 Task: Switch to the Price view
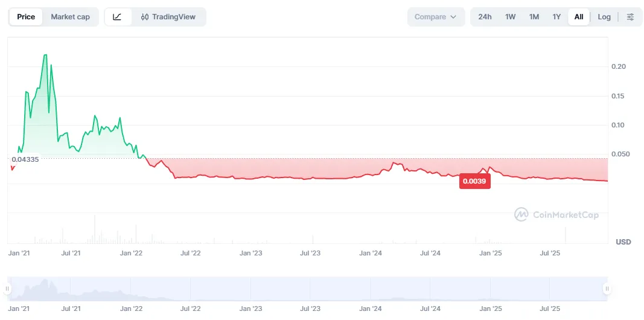click(26, 17)
